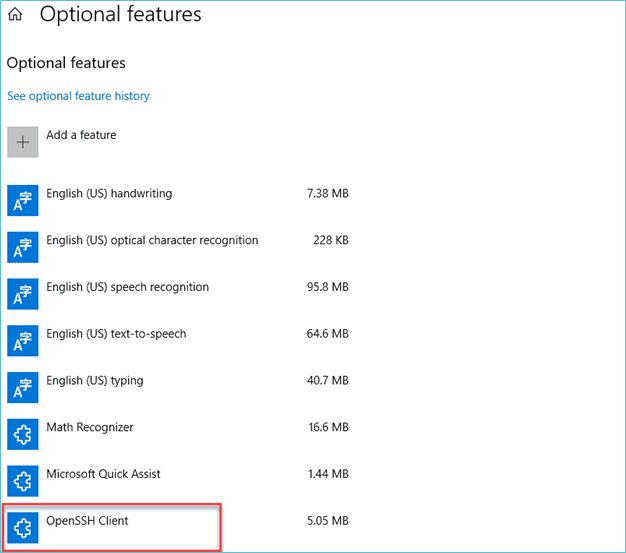The image size is (626, 553).
Task: Select the Math Recognizer feature name
Action: pos(90,427)
